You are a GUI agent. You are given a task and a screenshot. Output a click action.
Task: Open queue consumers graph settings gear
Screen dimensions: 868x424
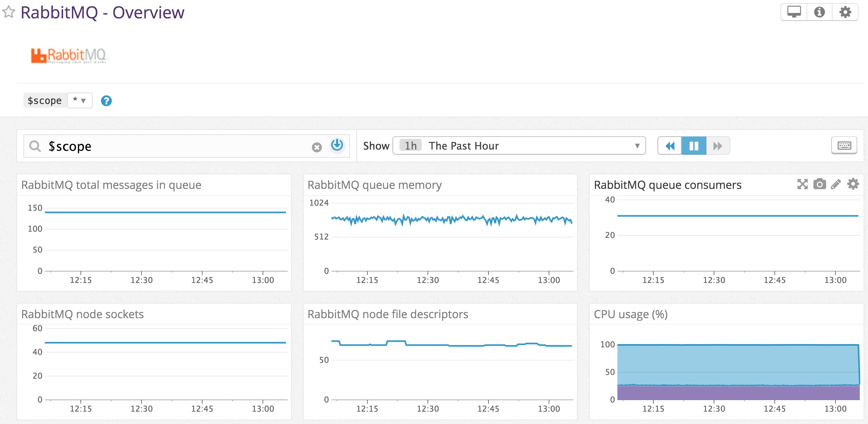click(852, 184)
